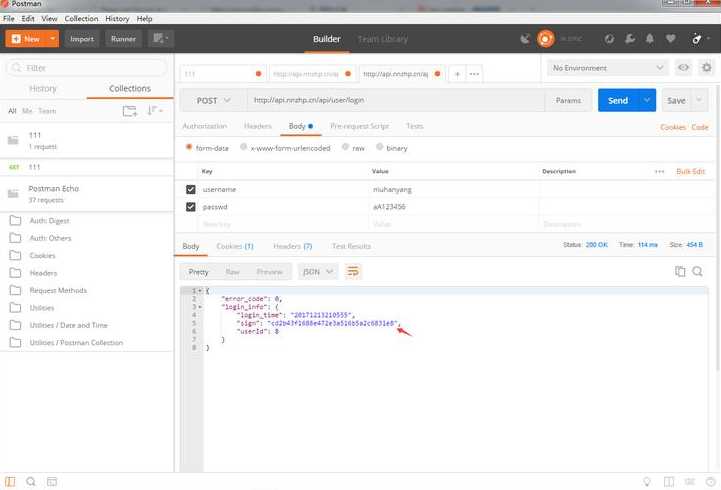Open the Cookies link
721x490 pixels.
[x=673, y=127]
